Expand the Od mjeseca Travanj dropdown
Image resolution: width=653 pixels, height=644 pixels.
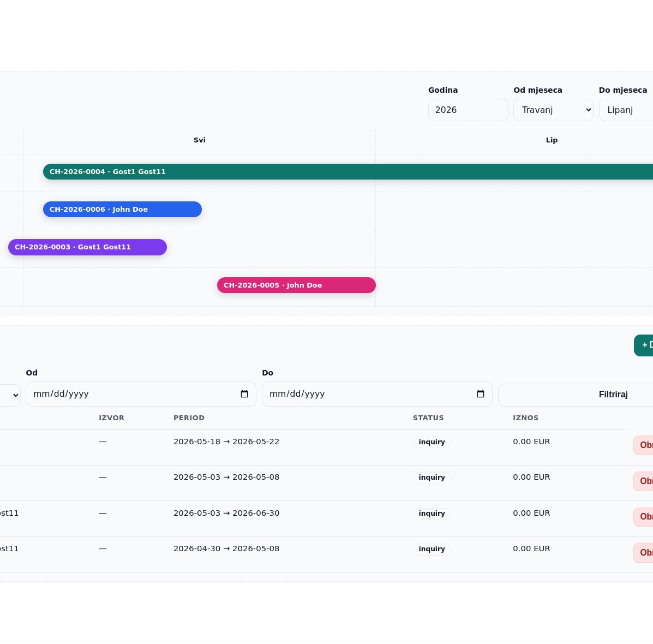[553, 110]
